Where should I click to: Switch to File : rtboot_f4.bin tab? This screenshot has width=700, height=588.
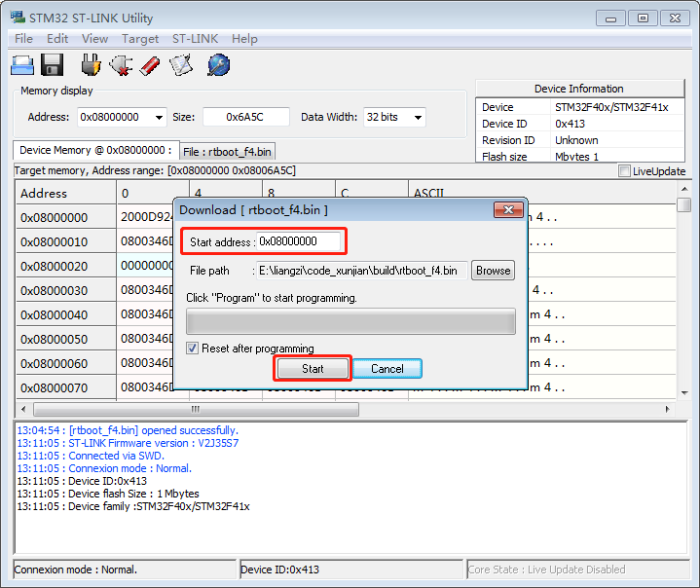227,152
